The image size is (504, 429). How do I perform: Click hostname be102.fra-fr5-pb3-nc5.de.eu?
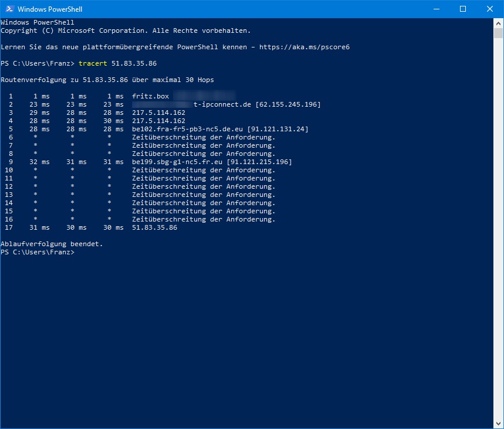pos(187,129)
